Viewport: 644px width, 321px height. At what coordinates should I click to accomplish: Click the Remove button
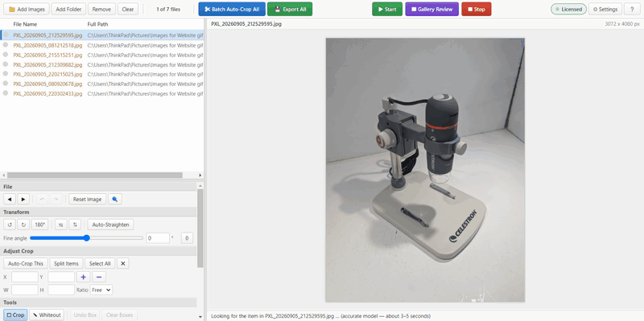tap(101, 9)
